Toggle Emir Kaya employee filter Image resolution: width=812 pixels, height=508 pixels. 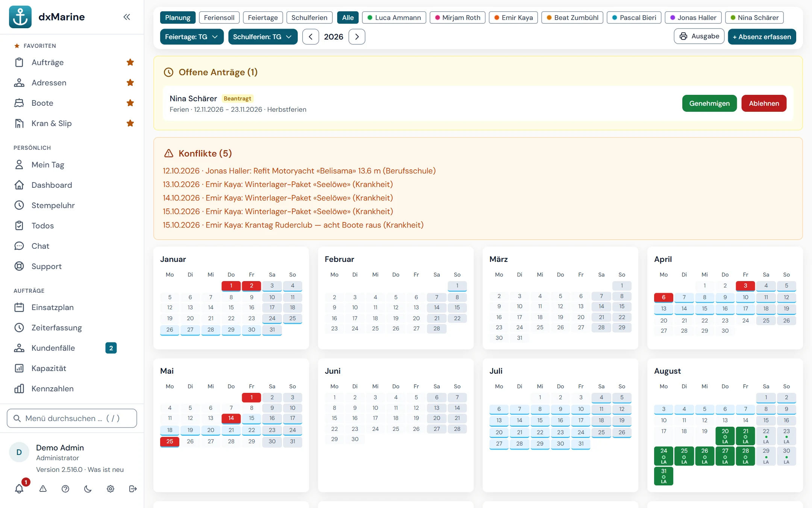click(514, 18)
